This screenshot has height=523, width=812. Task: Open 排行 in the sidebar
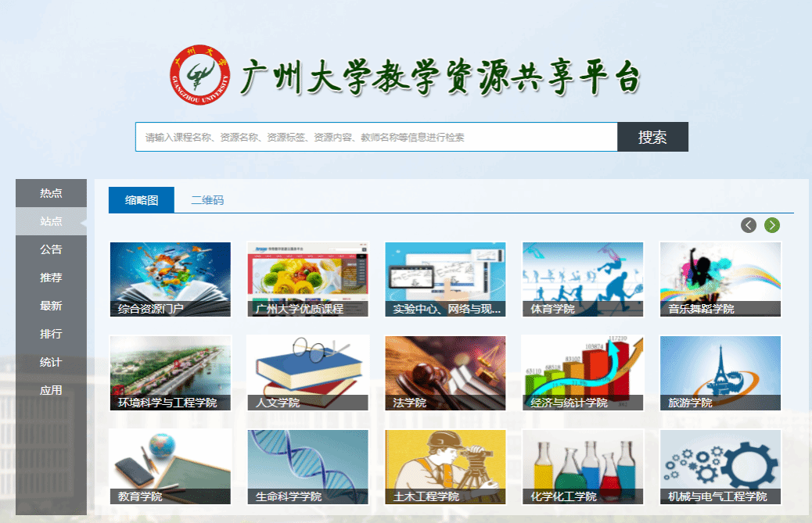[x=51, y=334]
